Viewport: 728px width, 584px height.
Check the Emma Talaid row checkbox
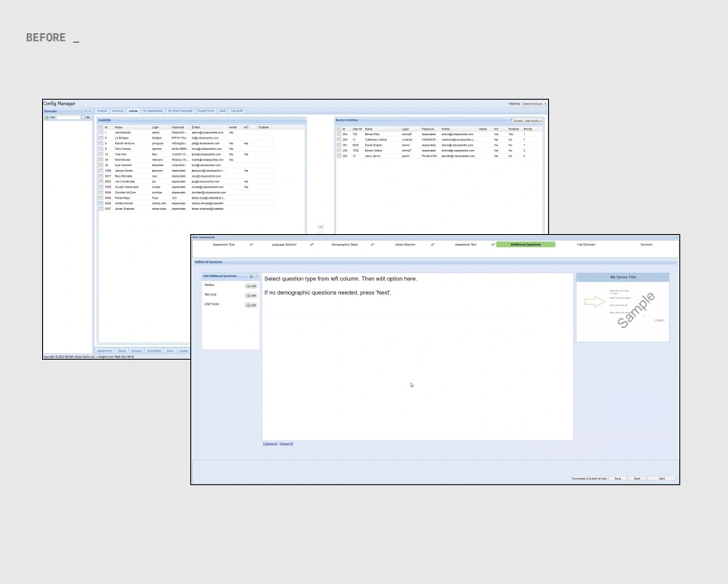338,151
